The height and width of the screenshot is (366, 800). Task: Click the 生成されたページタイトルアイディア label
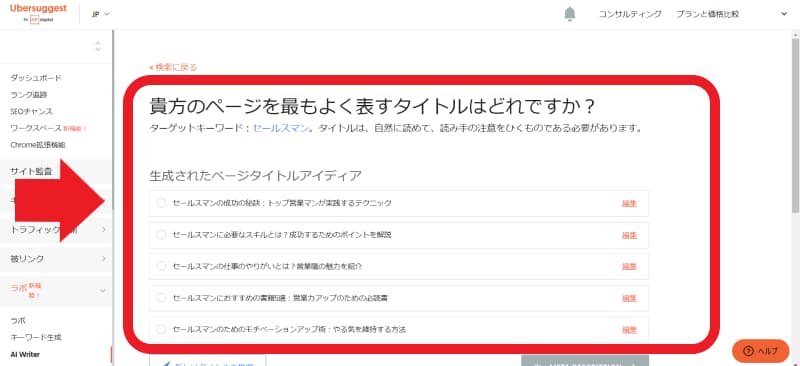tap(256, 176)
